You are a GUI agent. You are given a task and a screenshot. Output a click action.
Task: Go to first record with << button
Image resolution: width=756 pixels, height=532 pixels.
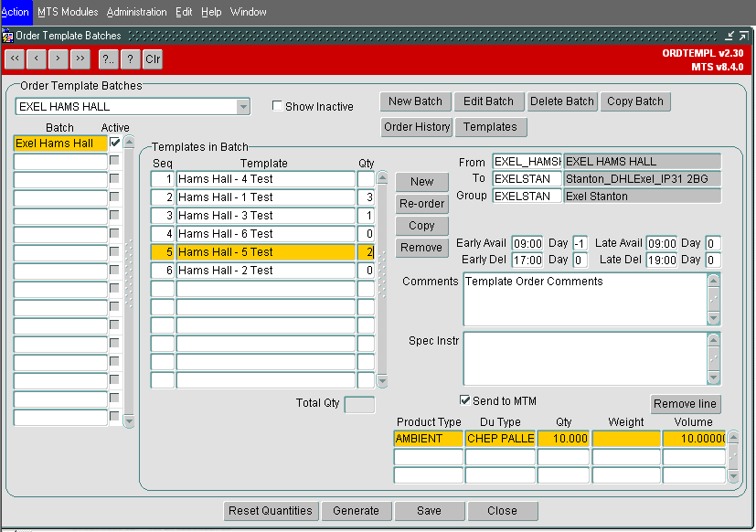[x=15, y=59]
